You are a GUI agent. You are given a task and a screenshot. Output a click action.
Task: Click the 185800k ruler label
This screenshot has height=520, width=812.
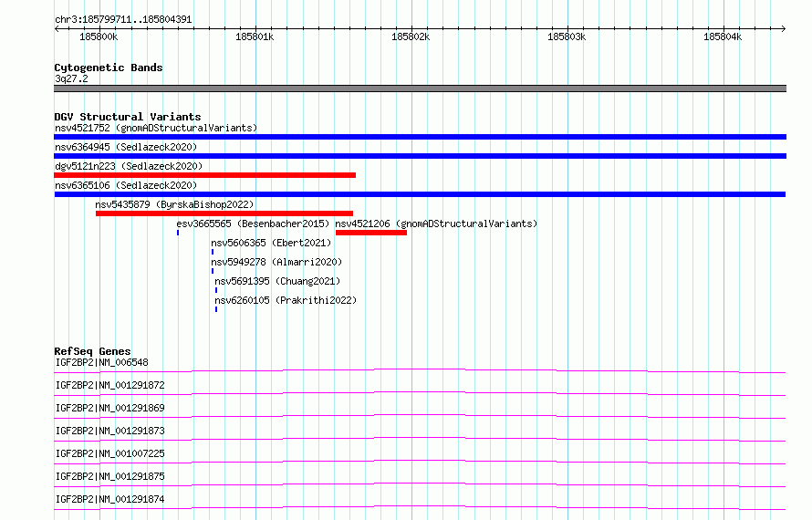click(99, 36)
